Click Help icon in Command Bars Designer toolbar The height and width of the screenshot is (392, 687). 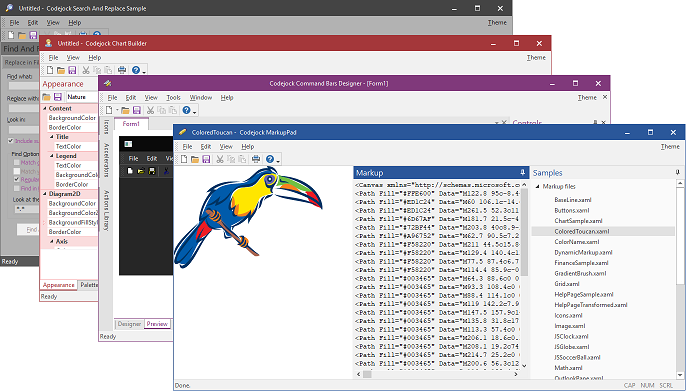pyautogui.click(x=187, y=110)
